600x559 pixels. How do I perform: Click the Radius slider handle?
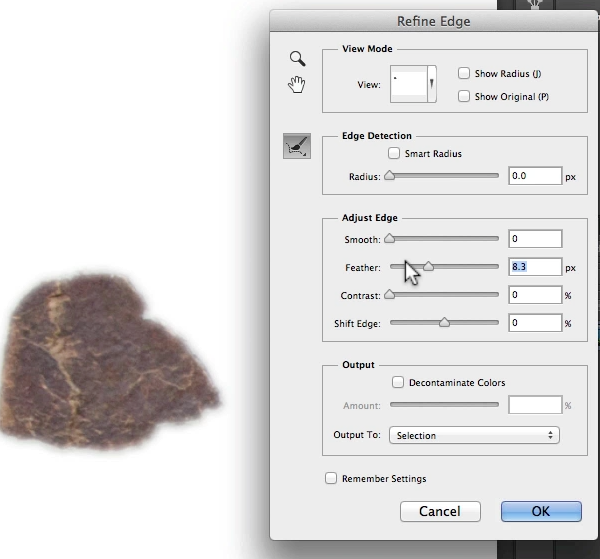pos(389,175)
